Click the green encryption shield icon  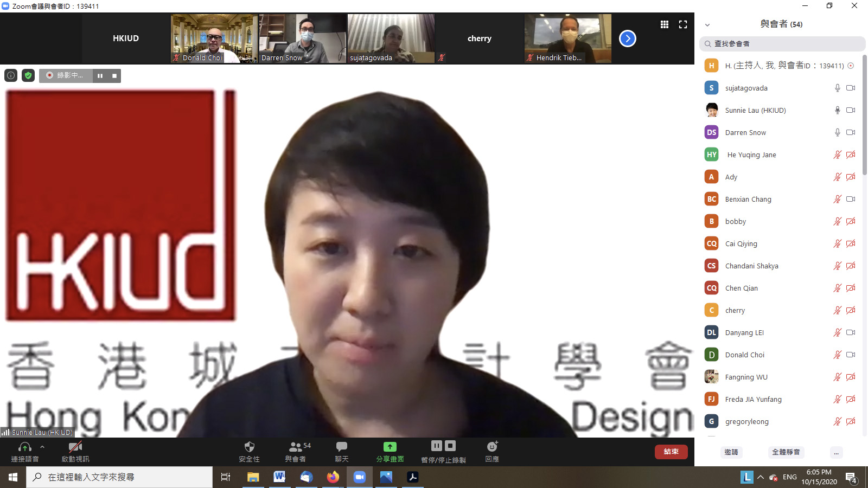[x=28, y=75]
